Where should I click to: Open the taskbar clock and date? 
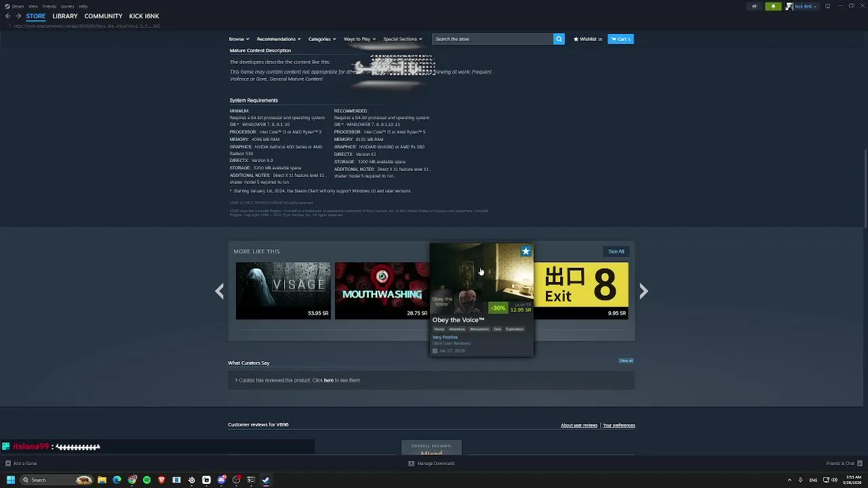854,480
